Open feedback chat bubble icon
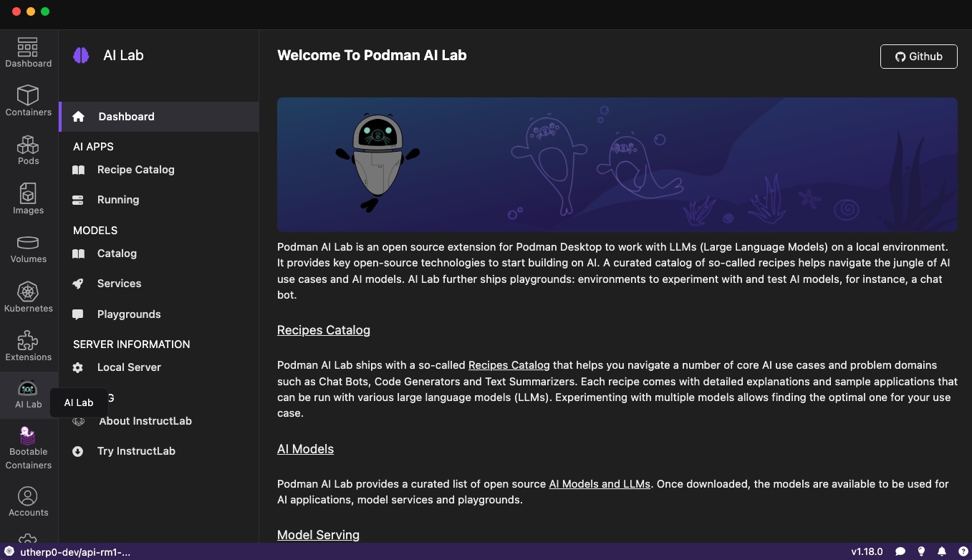Screen dimensions: 972x560 [x=900, y=551]
